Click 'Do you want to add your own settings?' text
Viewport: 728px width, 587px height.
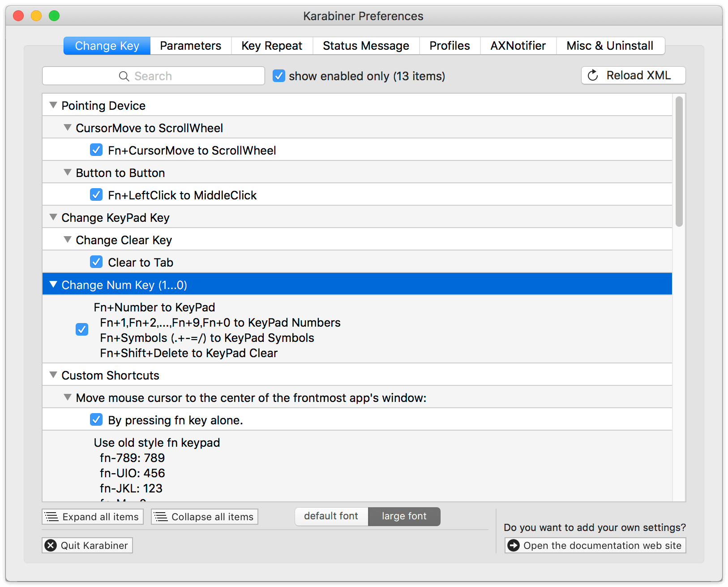[595, 527]
